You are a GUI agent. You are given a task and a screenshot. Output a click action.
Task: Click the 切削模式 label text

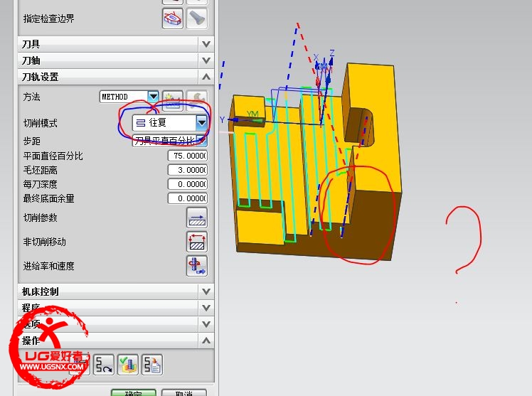[x=40, y=123]
